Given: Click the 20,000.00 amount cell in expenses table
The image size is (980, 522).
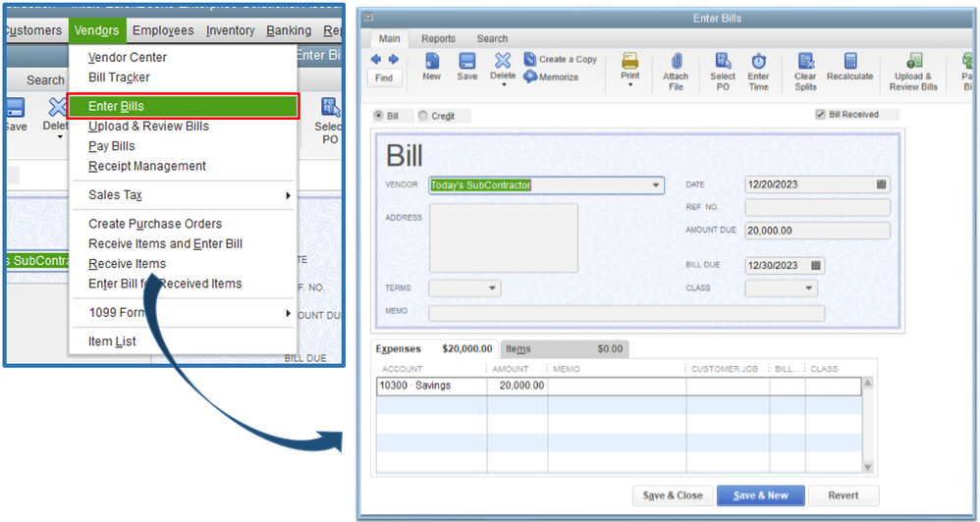Looking at the screenshot, I should click(517, 386).
